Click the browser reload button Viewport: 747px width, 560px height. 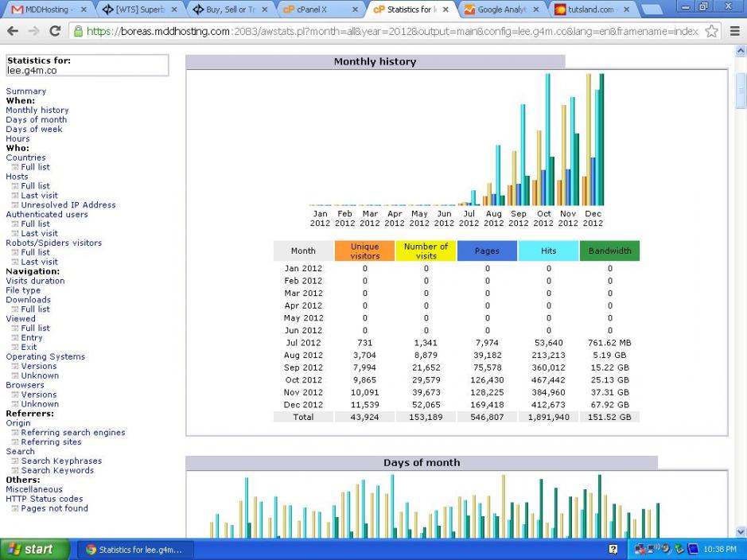tap(55, 31)
